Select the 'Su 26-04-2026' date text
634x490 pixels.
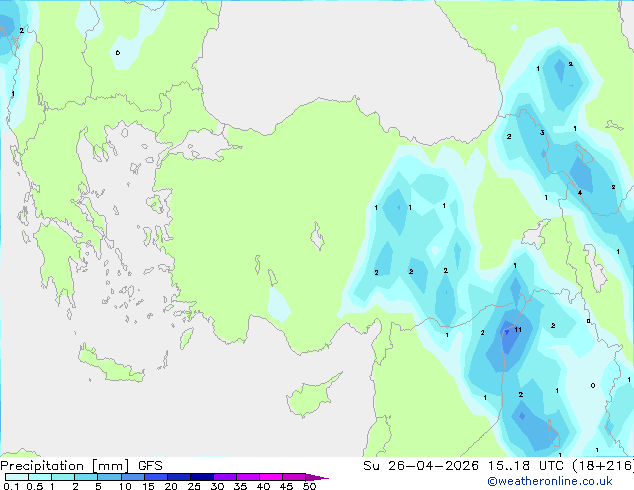421,466
